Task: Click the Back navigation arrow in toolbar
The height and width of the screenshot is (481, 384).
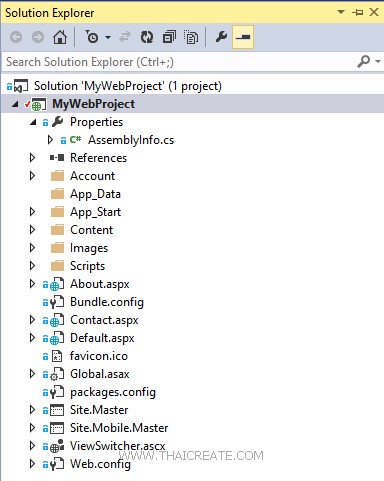Action: pyautogui.click(x=16, y=37)
